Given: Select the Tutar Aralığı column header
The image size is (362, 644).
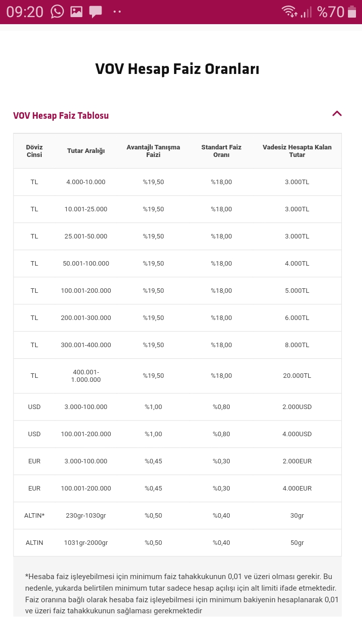Looking at the screenshot, I should [86, 151].
